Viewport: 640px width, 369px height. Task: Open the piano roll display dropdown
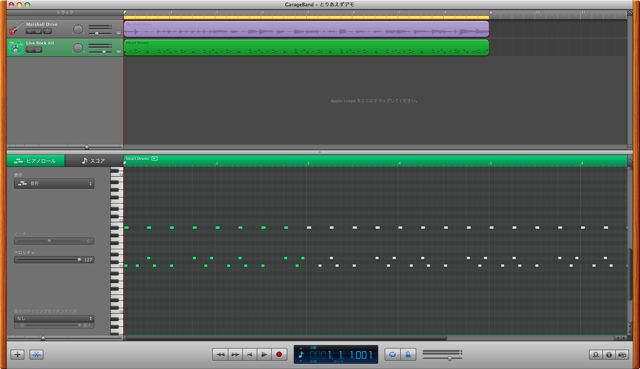tap(54, 184)
